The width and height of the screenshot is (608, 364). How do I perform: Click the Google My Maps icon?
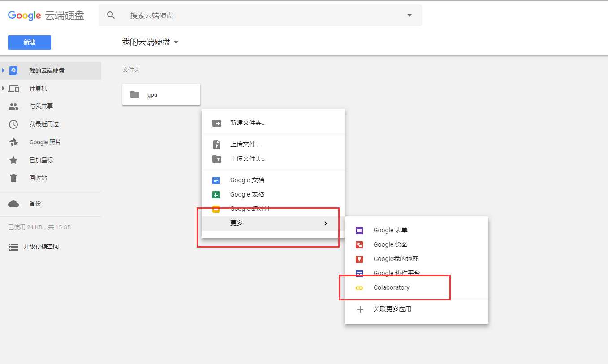359,259
